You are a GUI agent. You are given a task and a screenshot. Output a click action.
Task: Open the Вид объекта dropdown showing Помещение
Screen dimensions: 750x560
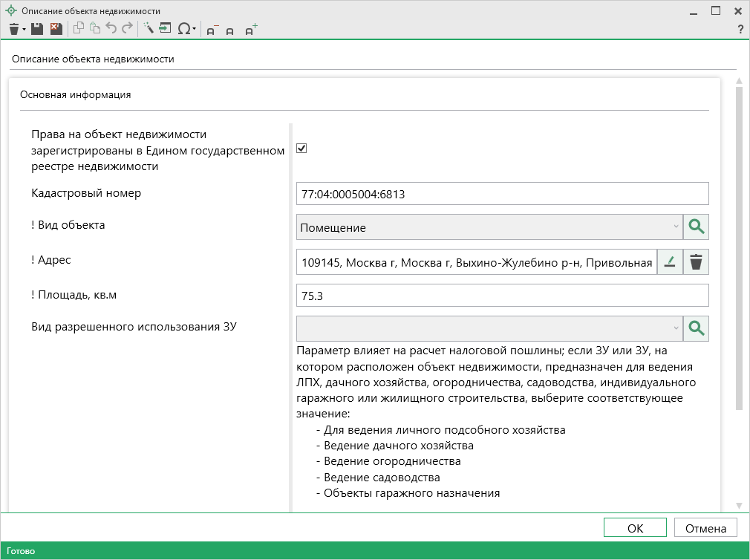(x=489, y=227)
